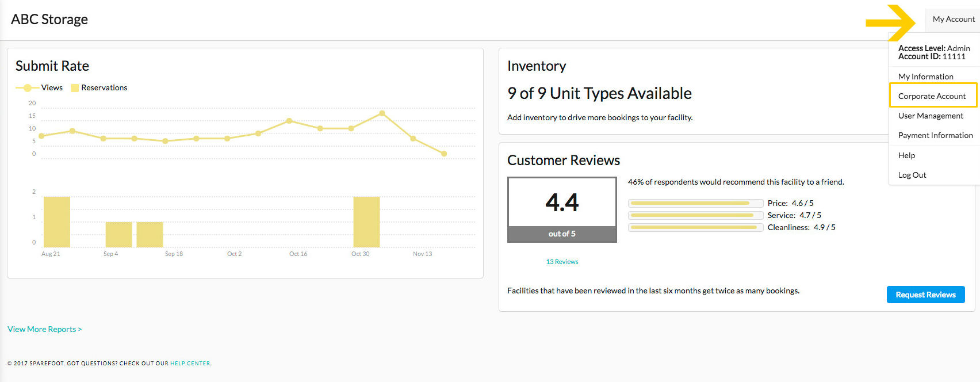Click the 'Nov 13' axis label
The image size is (980, 382).
pos(422,254)
